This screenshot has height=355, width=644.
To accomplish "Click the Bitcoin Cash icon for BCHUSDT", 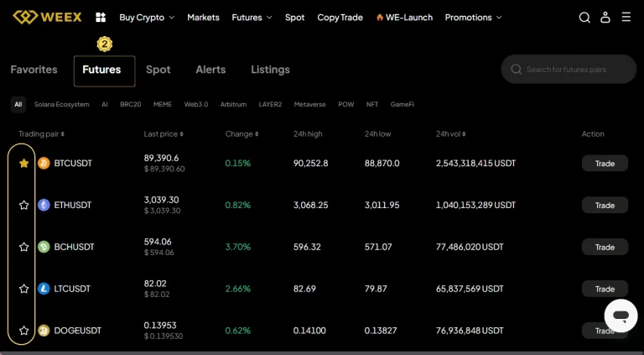I will click(44, 247).
